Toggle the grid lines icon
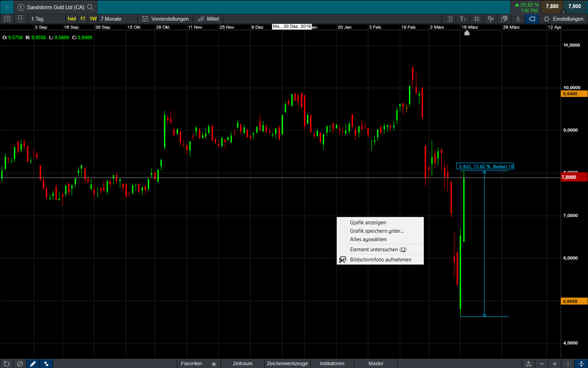 [x=476, y=19]
